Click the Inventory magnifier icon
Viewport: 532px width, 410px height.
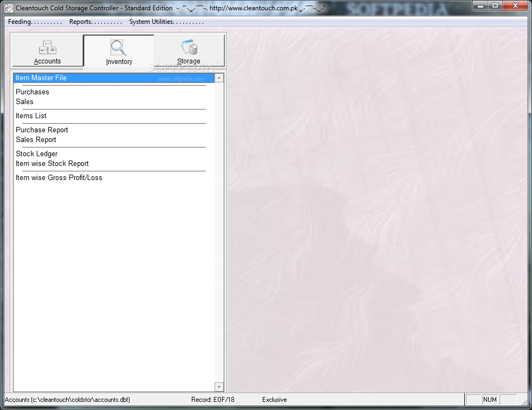(x=119, y=48)
